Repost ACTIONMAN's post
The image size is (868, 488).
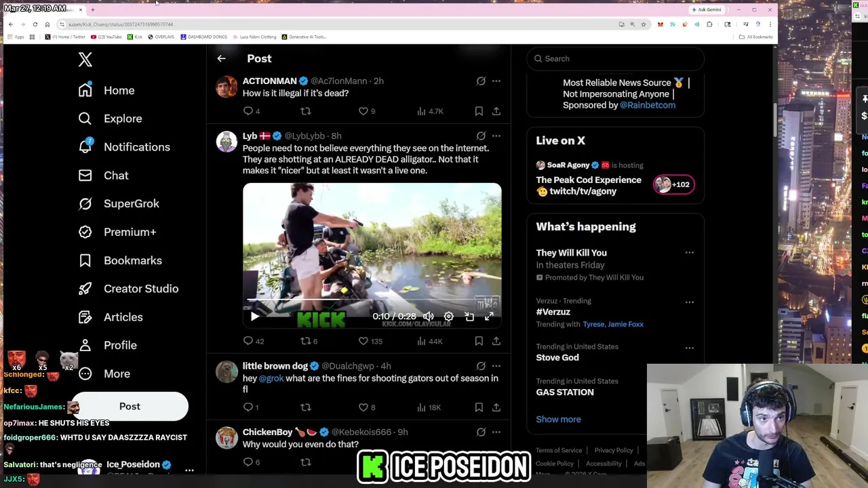pyautogui.click(x=306, y=111)
